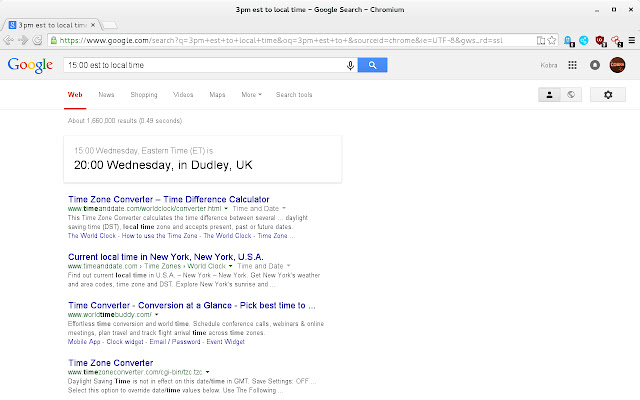Expand arrow next to worldtimebuddy.com URL
This screenshot has width=640, height=400.
coord(156,315)
